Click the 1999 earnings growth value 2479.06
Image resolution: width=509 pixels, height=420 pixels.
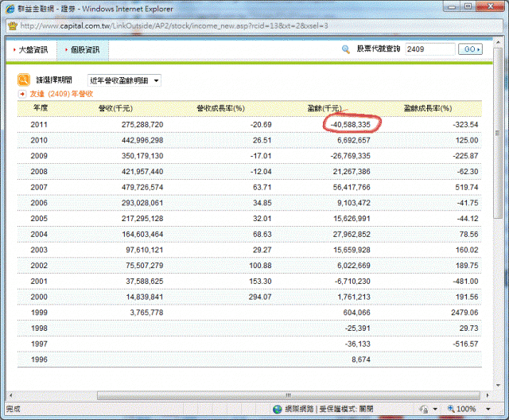point(464,313)
